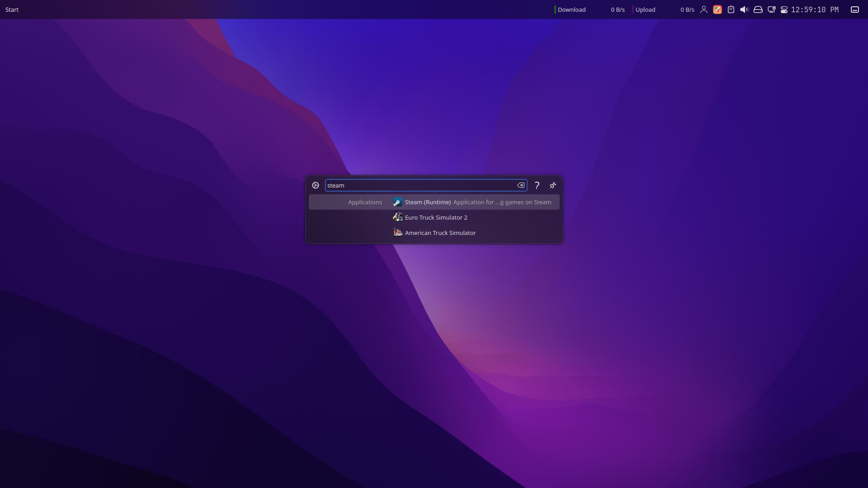Image resolution: width=868 pixels, height=488 pixels.
Task: Click the 'steam' search input field
Action: pyautogui.click(x=426, y=185)
